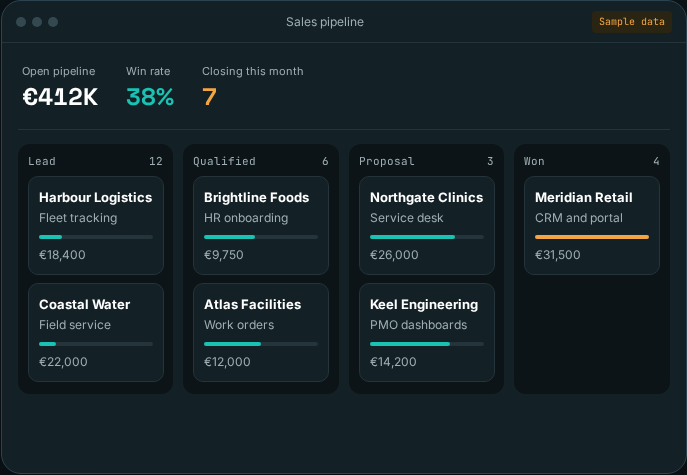The image size is (687, 475).
Task: Click the Brightline Foods progress bar
Action: tap(261, 237)
